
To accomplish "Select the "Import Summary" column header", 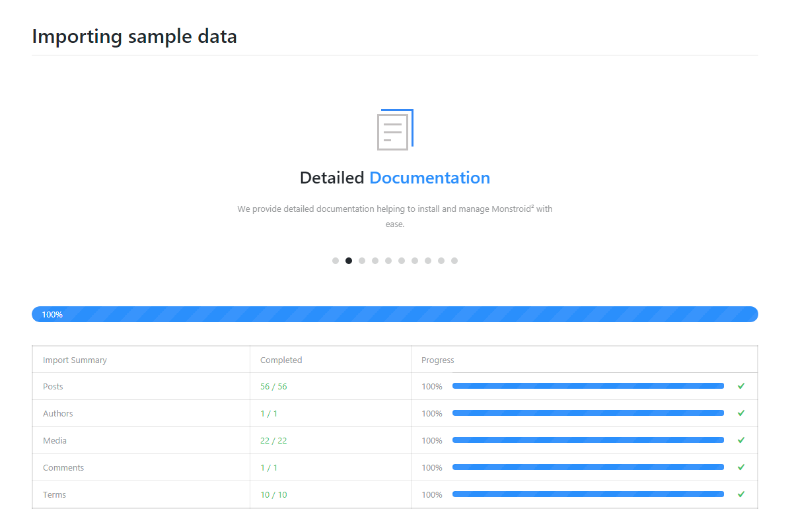I will pos(75,360).
